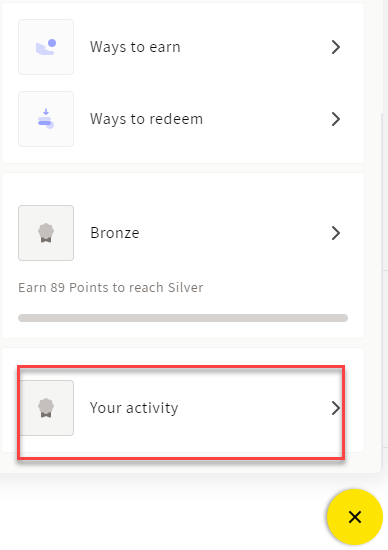The image size is (388, 550).
Task: Click the Ways to earn hand-coin icon
Action: [46, 47]
